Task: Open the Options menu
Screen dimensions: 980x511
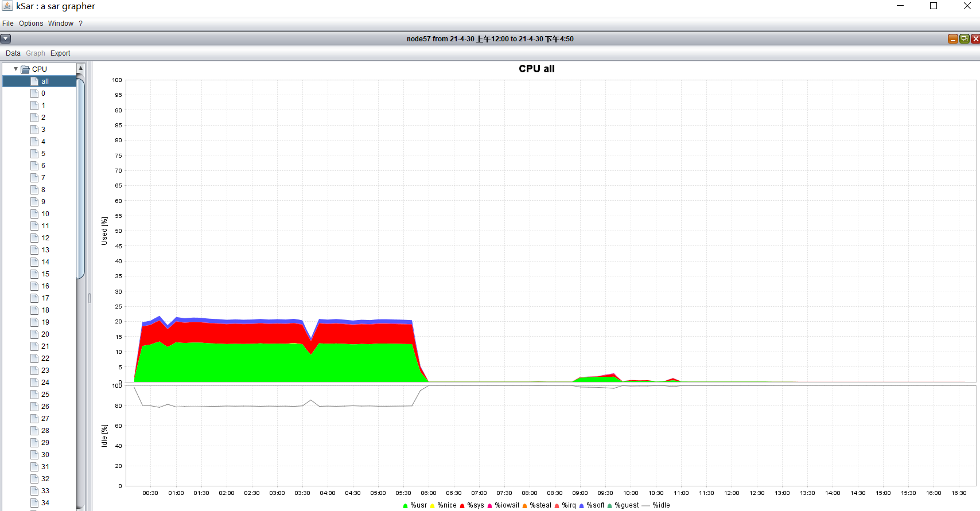Action: (x=31, y=24)
